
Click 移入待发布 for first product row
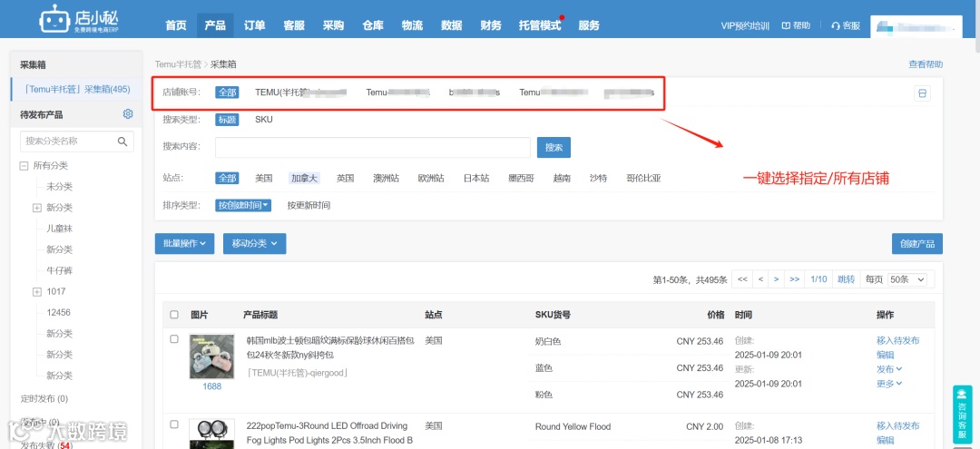897,340
